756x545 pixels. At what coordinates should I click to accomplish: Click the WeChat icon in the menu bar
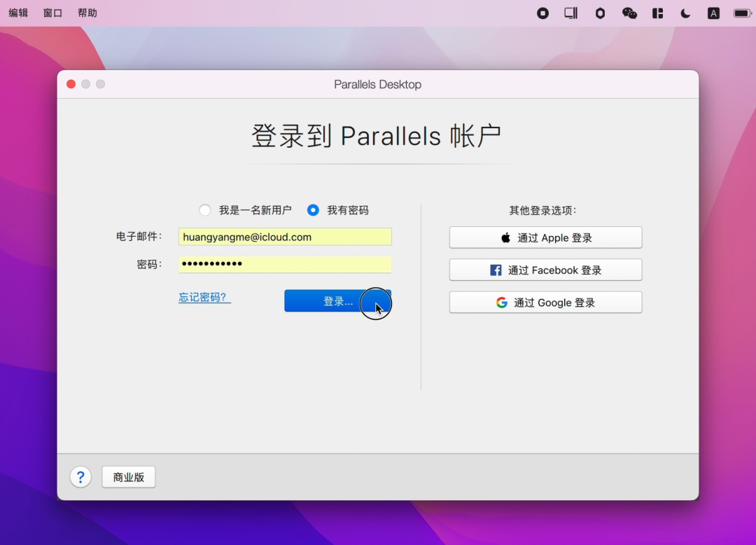click(629, 13)
